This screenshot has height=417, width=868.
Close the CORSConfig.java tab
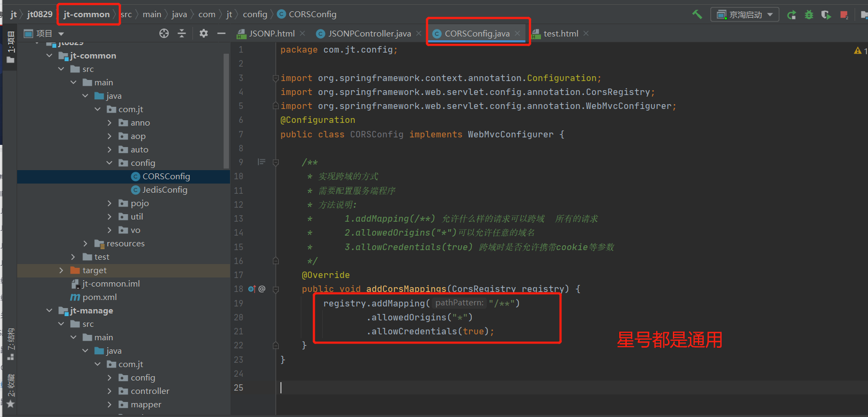tap(517, 33)
